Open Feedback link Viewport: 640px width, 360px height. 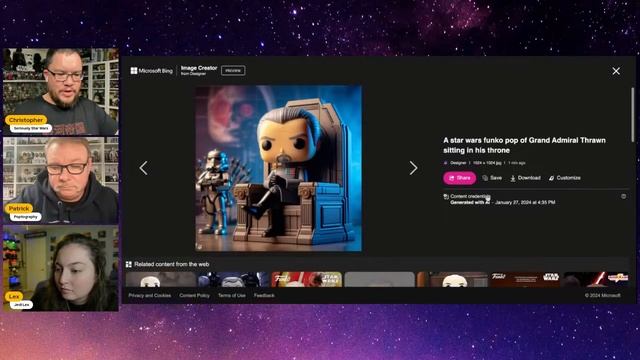(x=264, y=296)
